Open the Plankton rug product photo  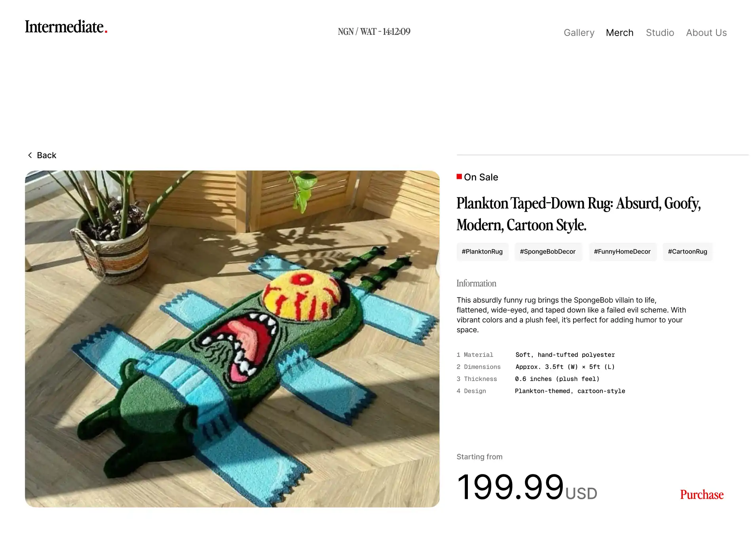pyautogui.click(x=232, y=339)
